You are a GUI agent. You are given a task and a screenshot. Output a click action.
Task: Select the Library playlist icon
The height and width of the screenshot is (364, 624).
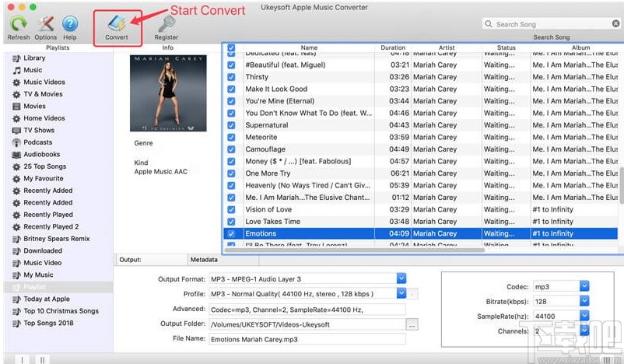pos(16,58)
